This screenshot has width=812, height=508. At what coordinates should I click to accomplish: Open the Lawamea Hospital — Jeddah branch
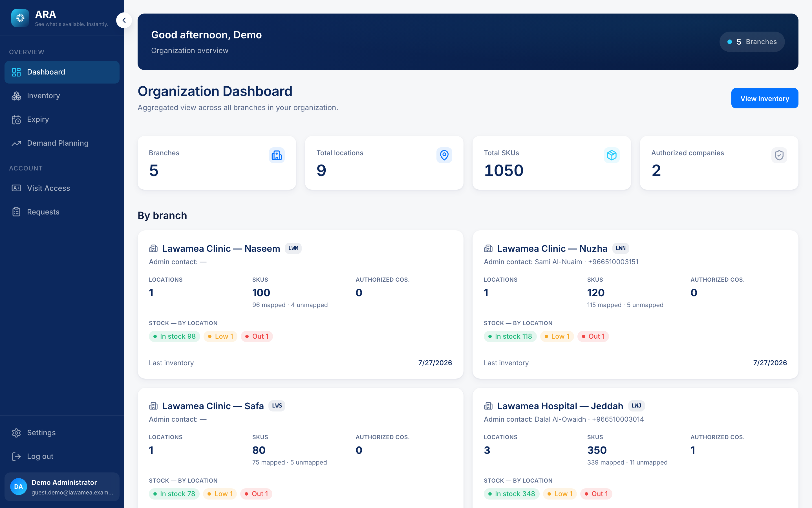click(560, 406)
